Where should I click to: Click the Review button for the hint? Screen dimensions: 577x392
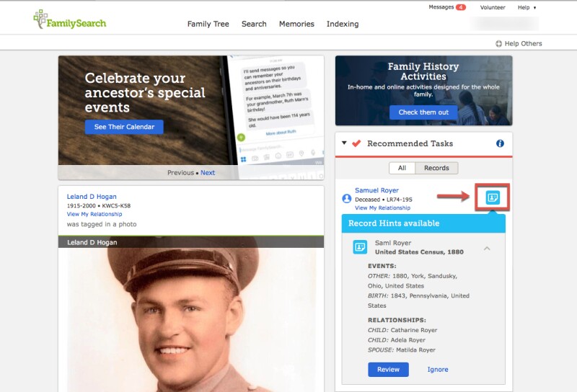388,370
